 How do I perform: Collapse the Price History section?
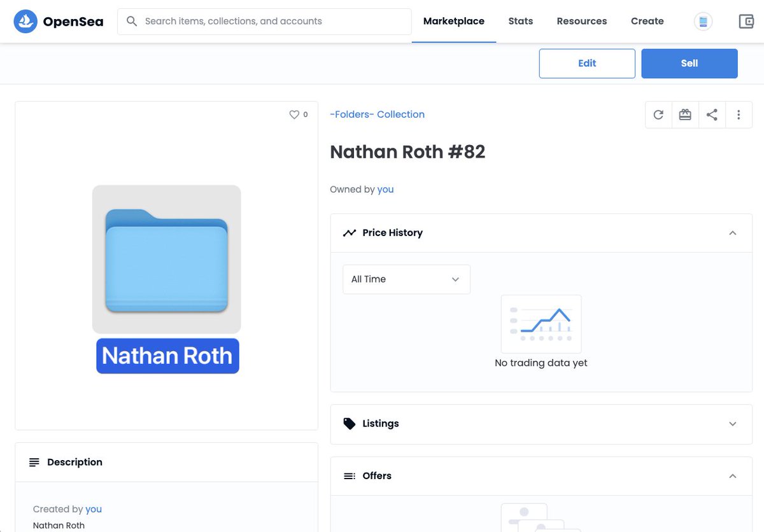(733, 233)
